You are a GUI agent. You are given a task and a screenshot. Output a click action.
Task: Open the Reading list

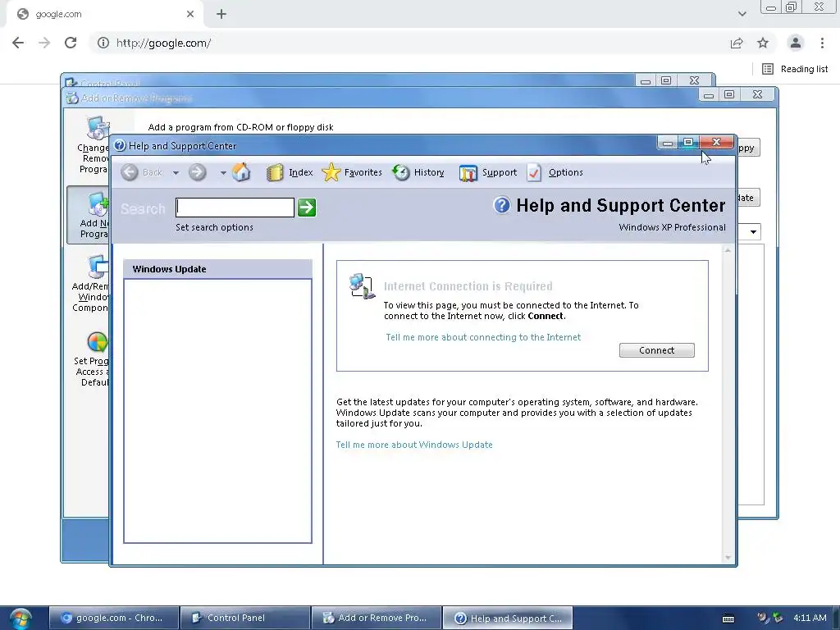click(x=795, y=69)
